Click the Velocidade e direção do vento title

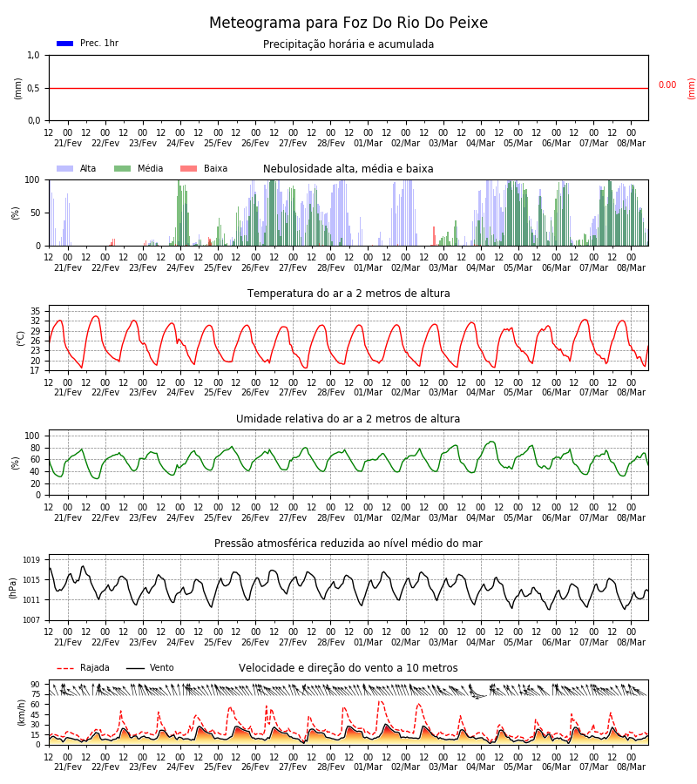348,668
